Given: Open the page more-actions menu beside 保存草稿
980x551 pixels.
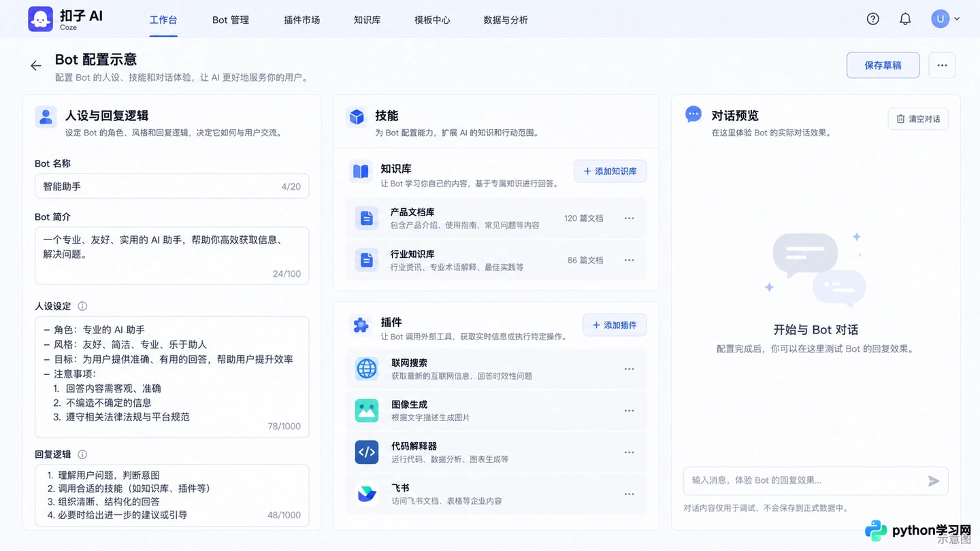Looking at the screenshot, I should [943, 65].
